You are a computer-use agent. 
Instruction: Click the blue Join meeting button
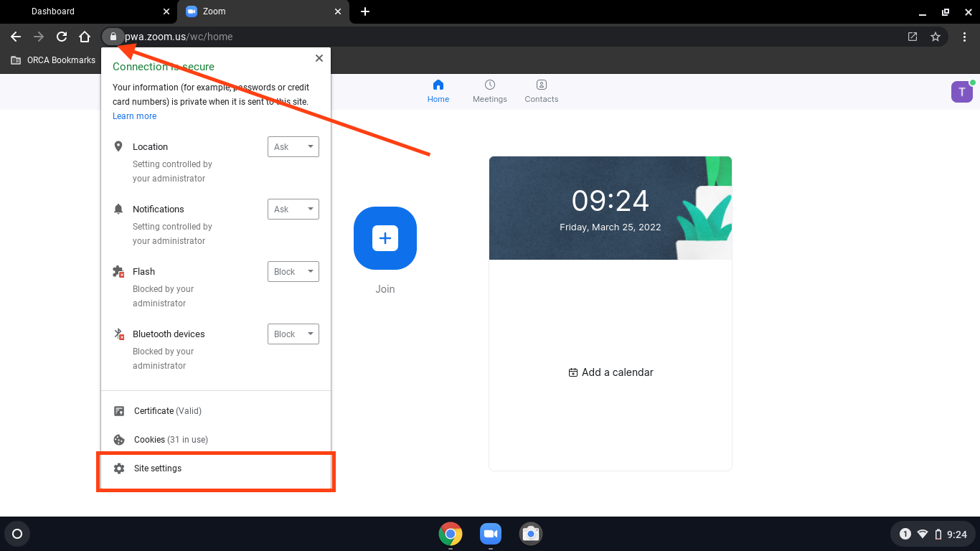coord(385,238)
